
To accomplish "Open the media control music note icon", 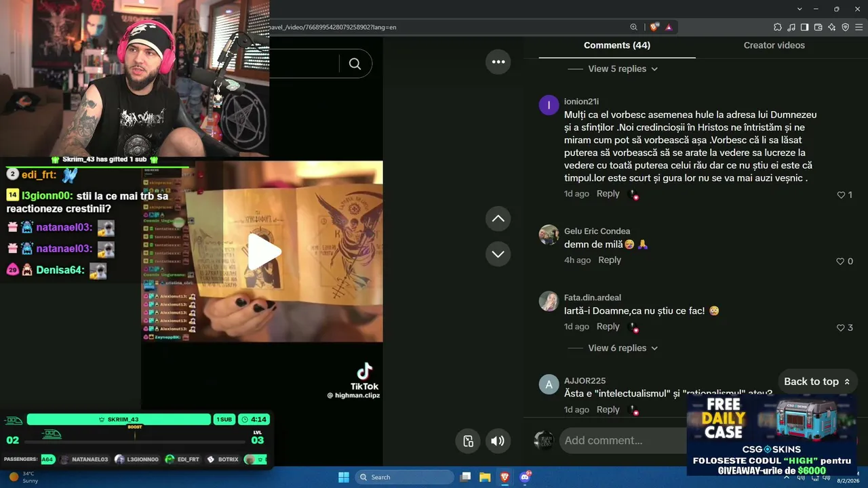I will point(791,27).
